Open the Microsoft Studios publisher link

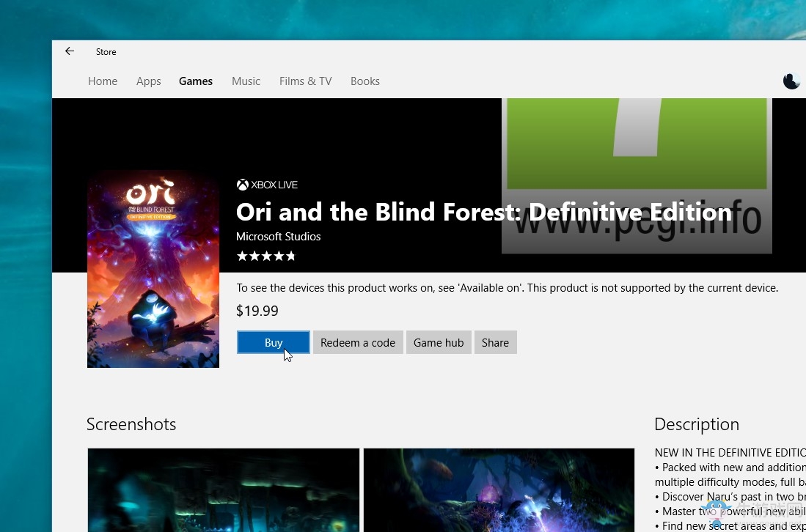[x=278, y=237]
